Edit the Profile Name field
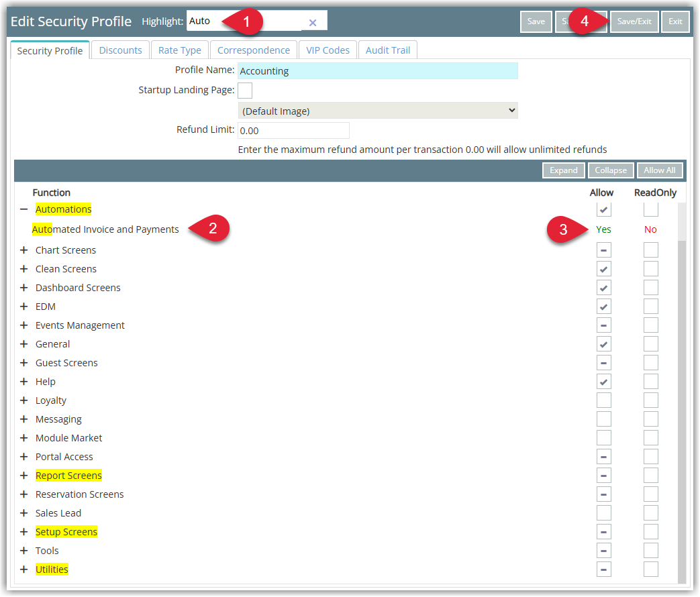 click(x=378, y=71)
